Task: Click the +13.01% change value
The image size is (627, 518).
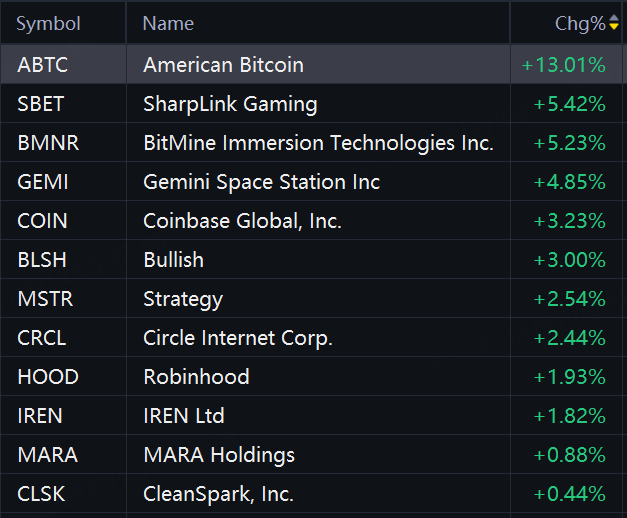Action: (x=563, y=65)
